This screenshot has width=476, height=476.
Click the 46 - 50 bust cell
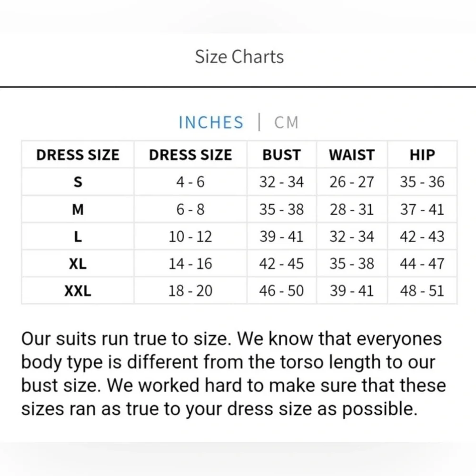click(281, 291)
